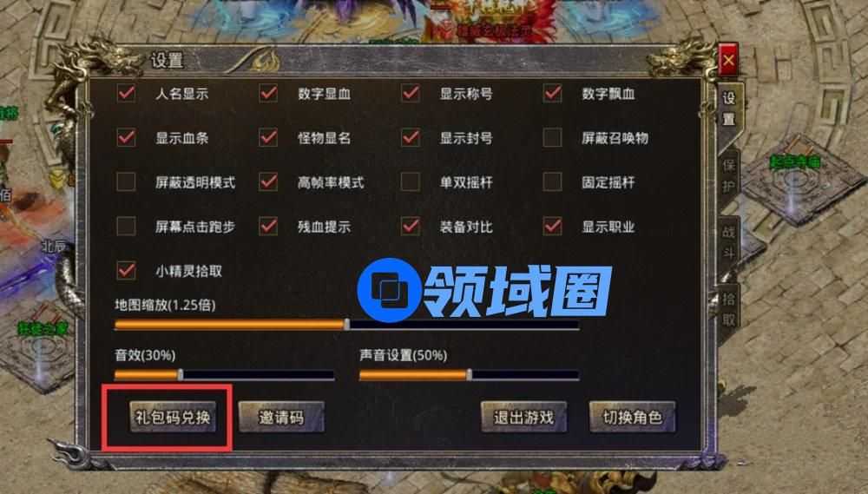The width and height of the screenshot is (868, 494).
Task: Uncheck the 人名显示 checkbox
Action: (x=126, y=93)
